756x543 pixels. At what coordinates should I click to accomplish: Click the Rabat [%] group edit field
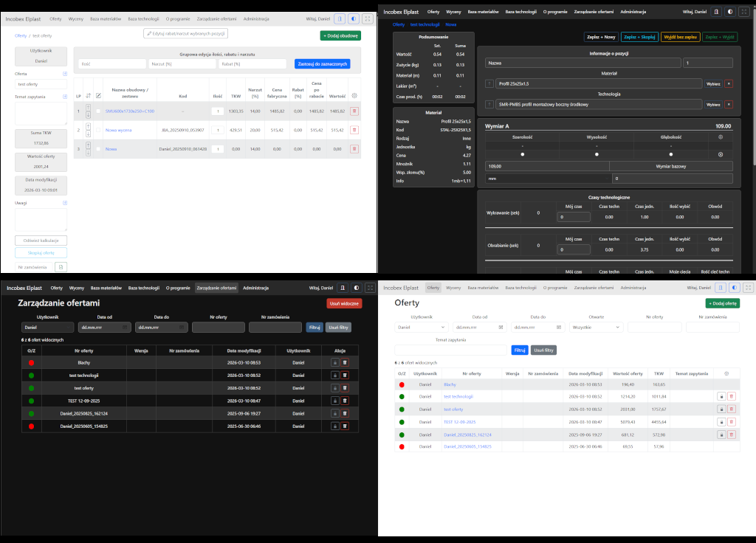[x=252, y=64]
